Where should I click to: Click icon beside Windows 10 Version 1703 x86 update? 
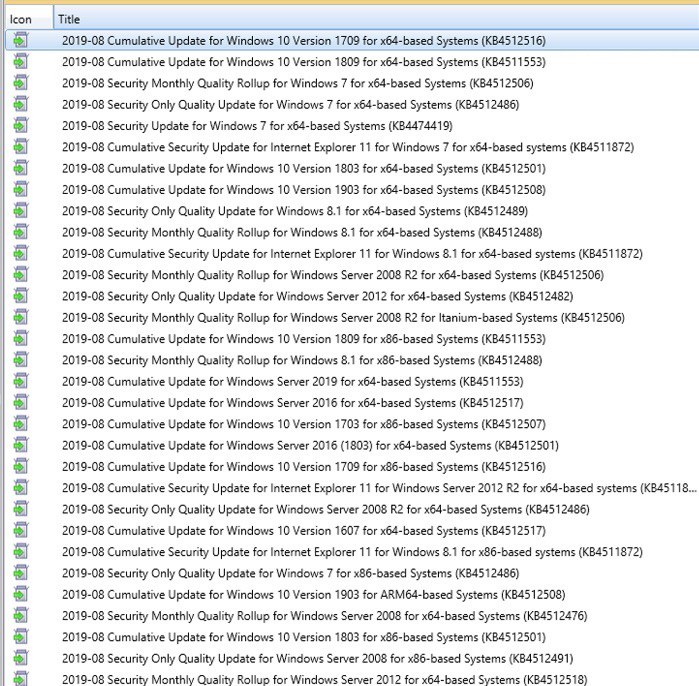pyautogui.click(x=21, y=424)
